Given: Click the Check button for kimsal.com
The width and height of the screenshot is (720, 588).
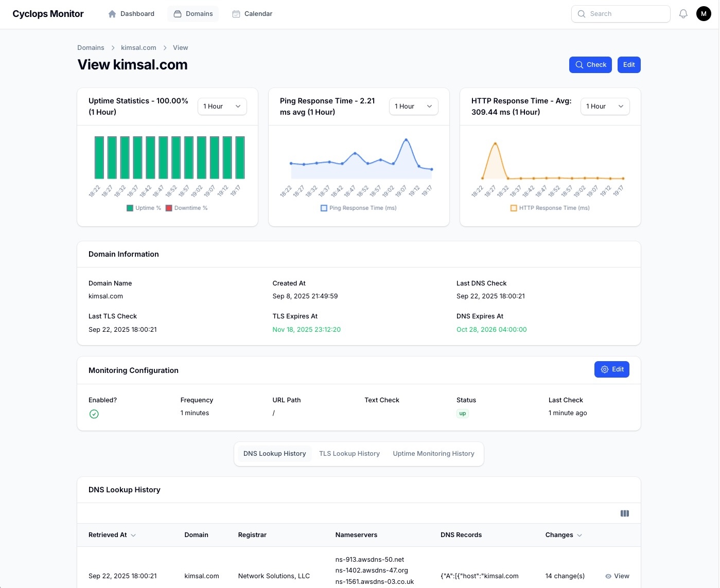Looking at the screenshot, I should point(590,65).
